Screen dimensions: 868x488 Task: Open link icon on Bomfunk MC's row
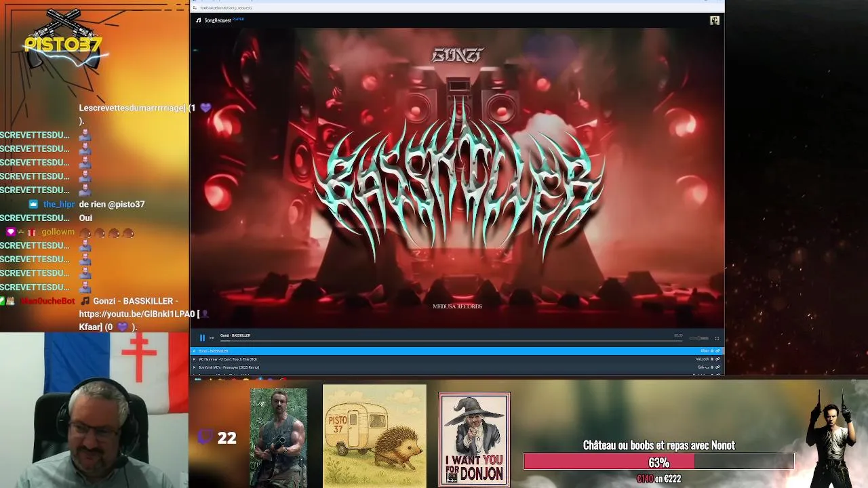[x=717, y=367]
